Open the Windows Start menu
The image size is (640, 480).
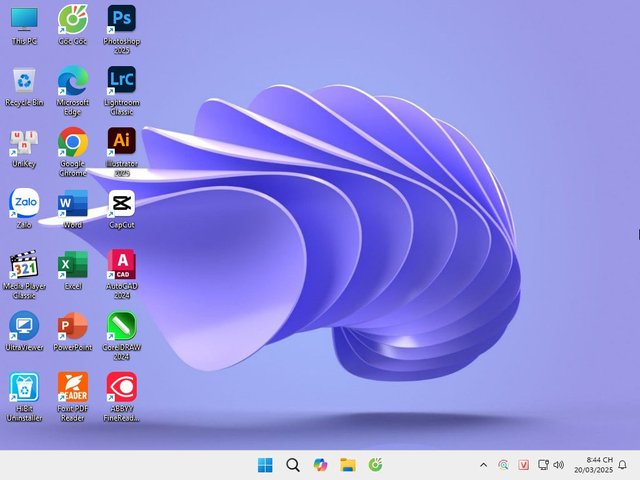[265, 465]
